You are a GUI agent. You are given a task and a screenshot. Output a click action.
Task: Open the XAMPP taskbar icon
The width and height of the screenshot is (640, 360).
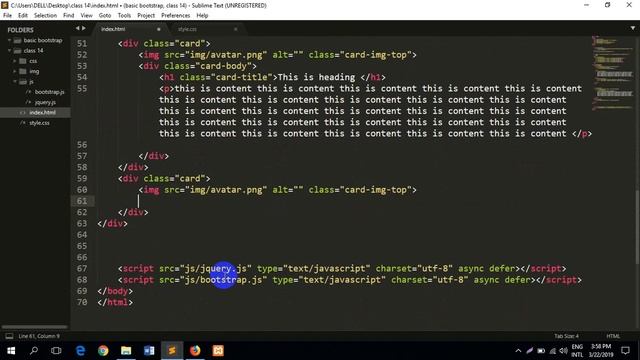tap(218, 351)
